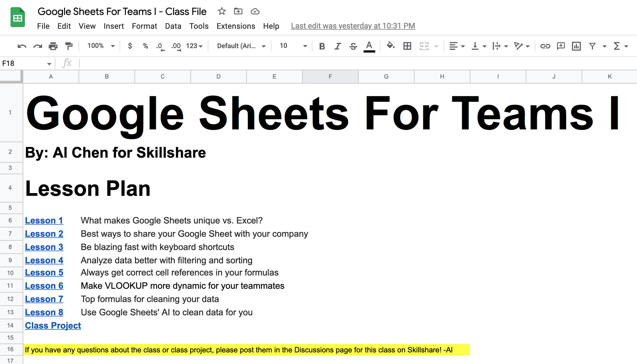Follow the Lesson 6 link
Screen dimensions: 637x364
(44, 286)
